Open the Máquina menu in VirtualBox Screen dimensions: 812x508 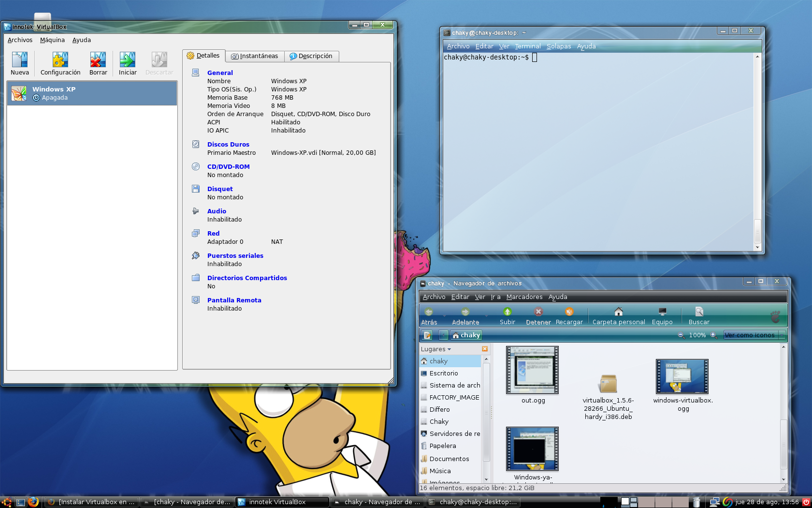(52, 40)
